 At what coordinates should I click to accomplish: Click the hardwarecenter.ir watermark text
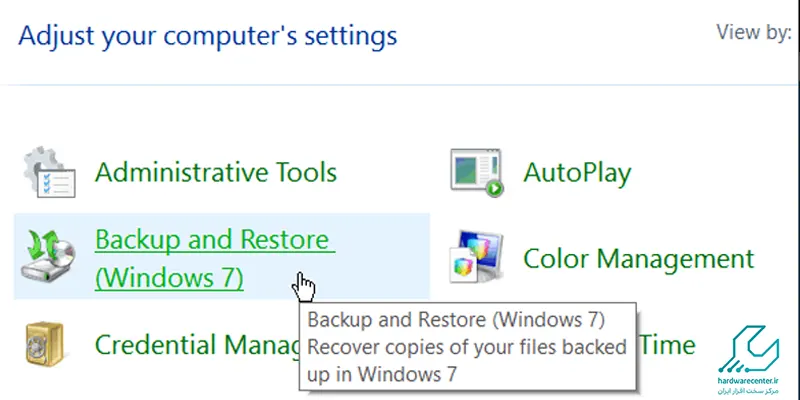click(x=749, y=381)
